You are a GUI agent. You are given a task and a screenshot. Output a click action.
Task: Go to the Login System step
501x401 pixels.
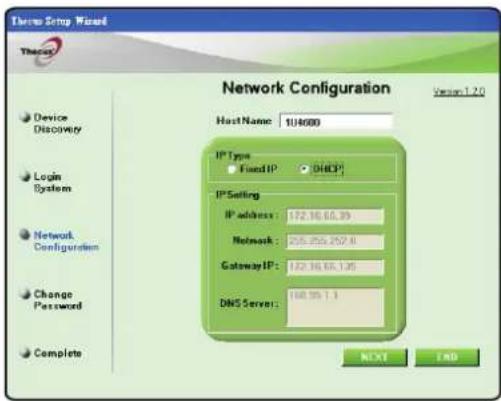pos(52,182)
